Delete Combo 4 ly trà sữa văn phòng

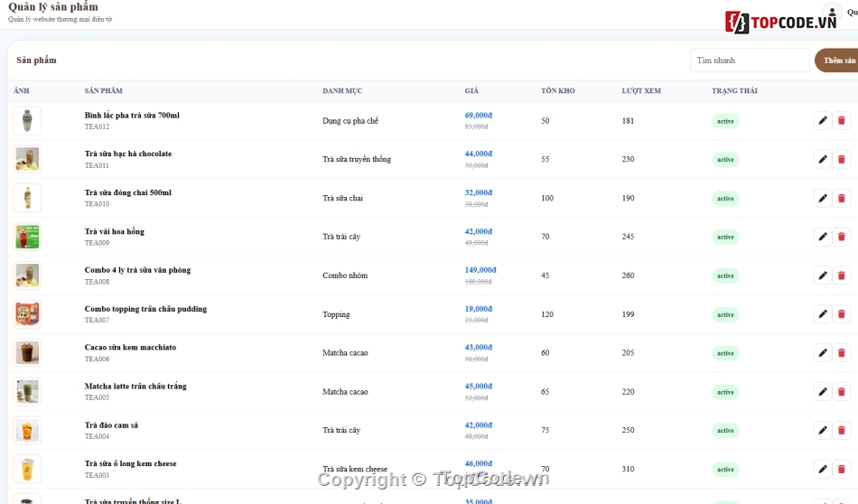click(x=842, y=275)
